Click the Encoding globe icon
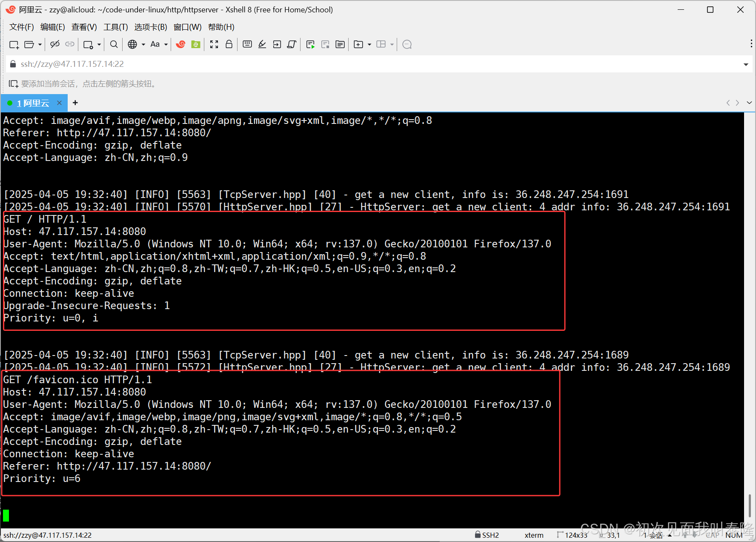This screenshot has height=542, width=756. point(132,44)
